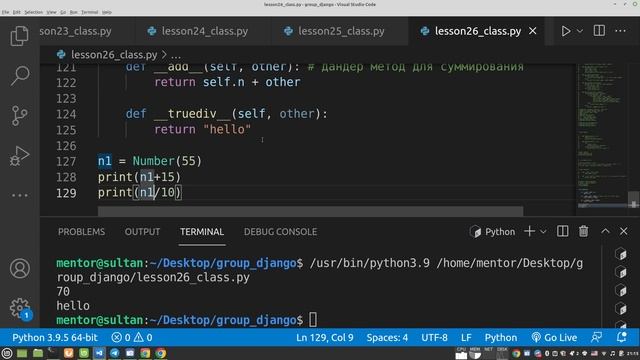This screenshot has height=360, width=640.
Task: Click VS Code icon in taskbar
Action: [x=100, y=353]
